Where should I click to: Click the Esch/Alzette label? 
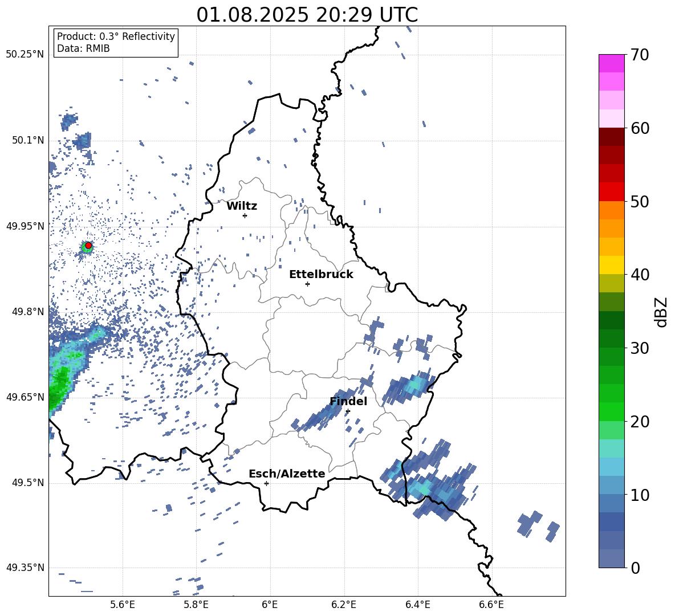pos(287,474)
